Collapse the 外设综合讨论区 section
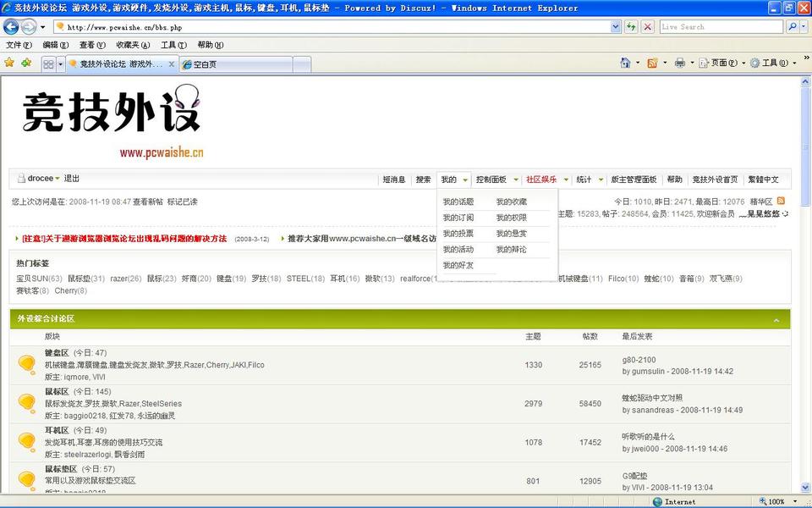This screenshot has height=508, width=812. click(776, 320)
